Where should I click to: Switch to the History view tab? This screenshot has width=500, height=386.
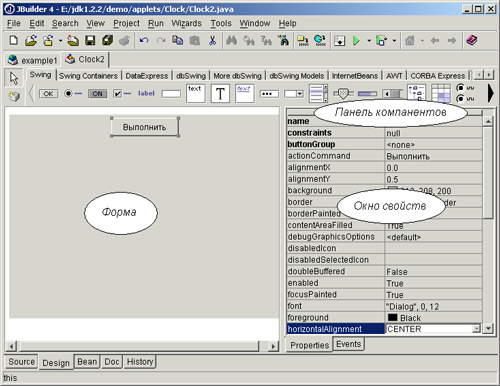pyautogui.click(x=140, y=362)
